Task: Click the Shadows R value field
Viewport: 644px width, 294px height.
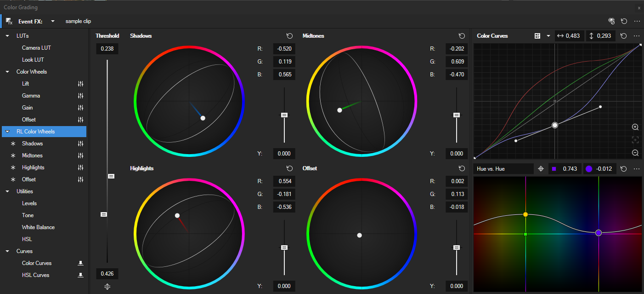Action: [x=284, y=49]
